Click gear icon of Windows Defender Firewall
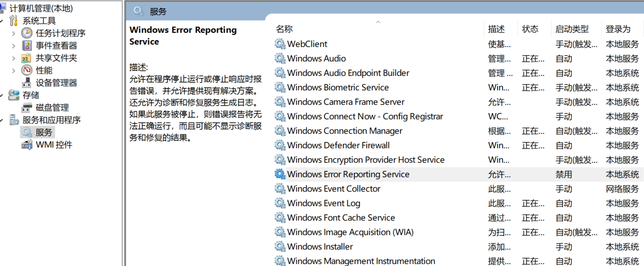Viewport: 644px width, 266px height. click(280, 145)
